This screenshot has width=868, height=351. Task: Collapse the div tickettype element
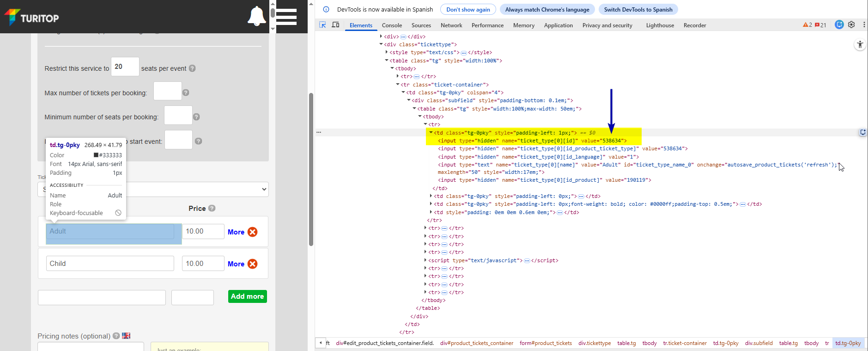coord(381,44)
